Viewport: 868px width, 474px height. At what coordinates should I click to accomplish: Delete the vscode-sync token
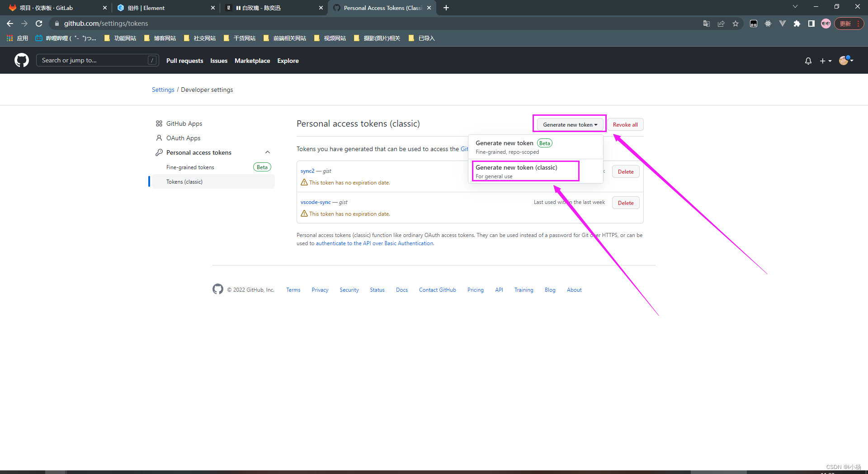click(626, 203)
